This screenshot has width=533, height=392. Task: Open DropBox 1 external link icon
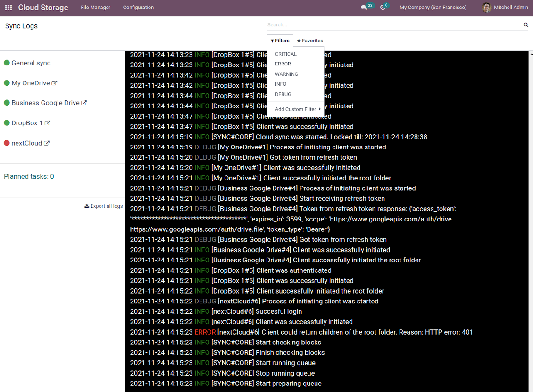pyautogui.click(x=47, y=123)
